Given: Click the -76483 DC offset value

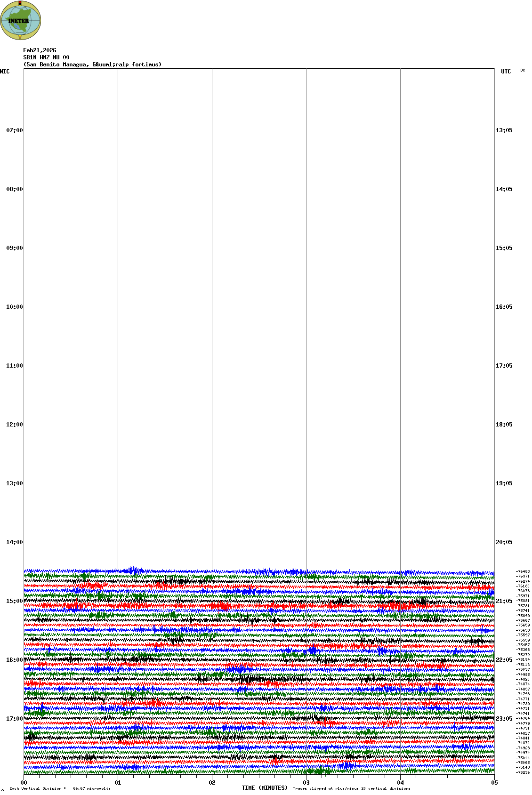Looking at the screenshot, I should pyautogui.click(x=523, y=571).
